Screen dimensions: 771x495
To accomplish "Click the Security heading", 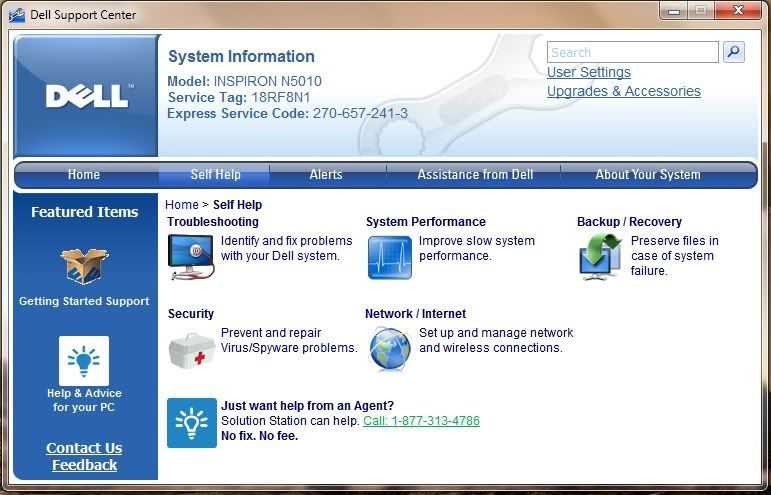I will [x=191, y=314].
